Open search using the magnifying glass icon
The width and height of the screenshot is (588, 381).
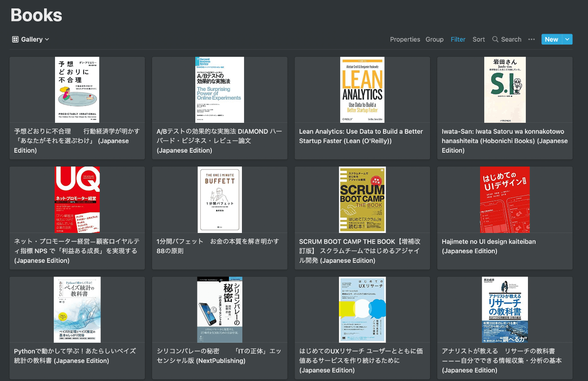[496, 39]
